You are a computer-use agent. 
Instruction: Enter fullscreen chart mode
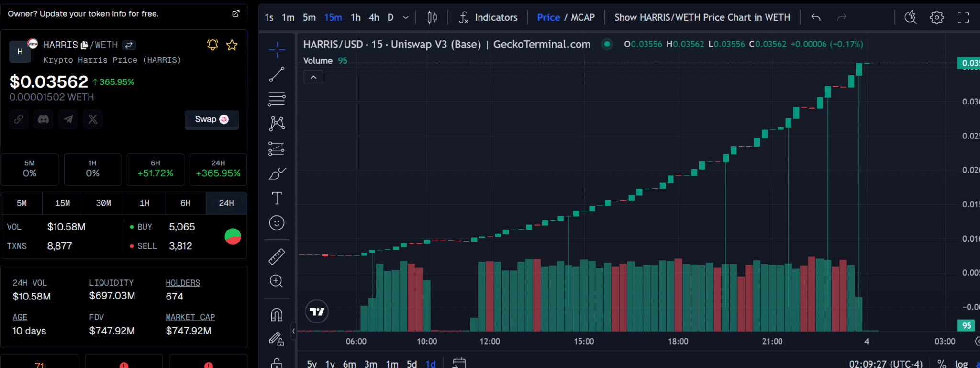[x=963, y=18]
